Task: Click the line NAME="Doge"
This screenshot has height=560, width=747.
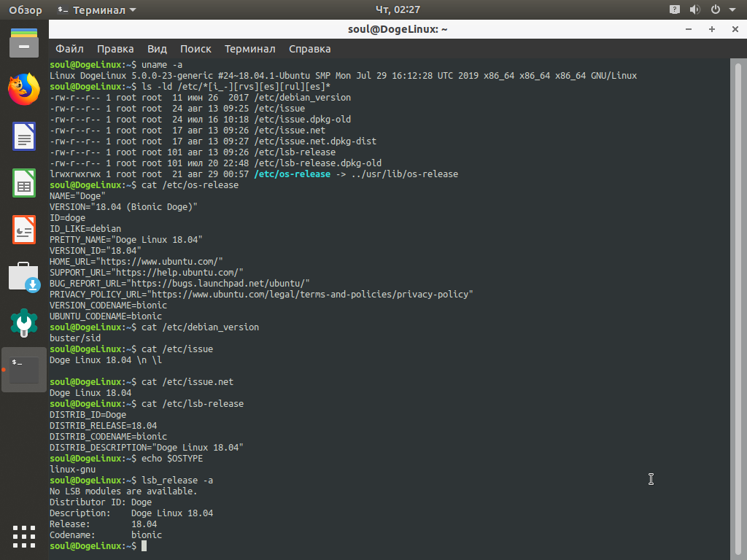Action: coord(77,196)
